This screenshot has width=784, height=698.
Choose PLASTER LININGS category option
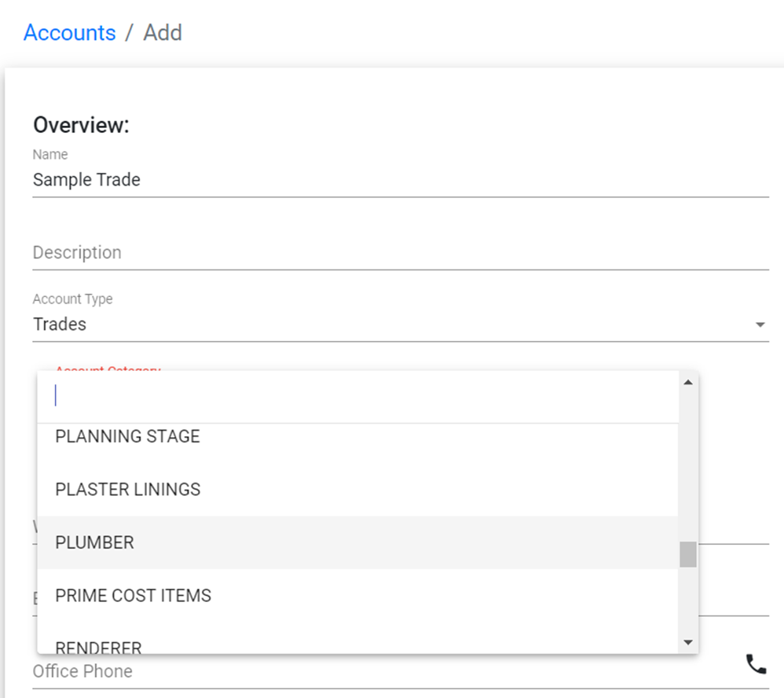[x=127, y=490]
